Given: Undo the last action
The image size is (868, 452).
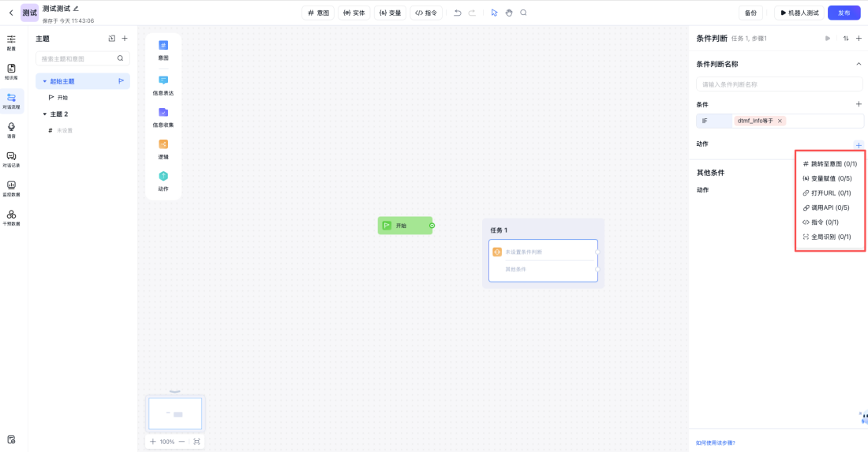Looking at the screenshot, I should [x=457, y=13].
